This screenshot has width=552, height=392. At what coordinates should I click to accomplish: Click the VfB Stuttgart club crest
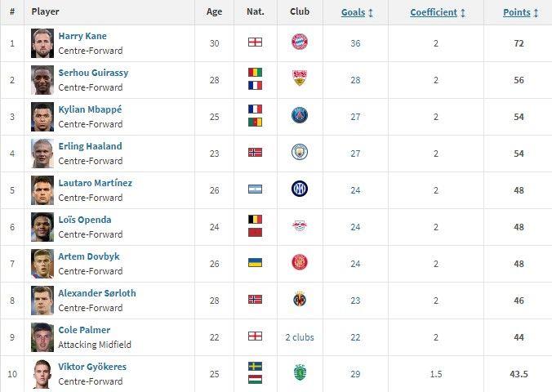(x=300, y=79)
